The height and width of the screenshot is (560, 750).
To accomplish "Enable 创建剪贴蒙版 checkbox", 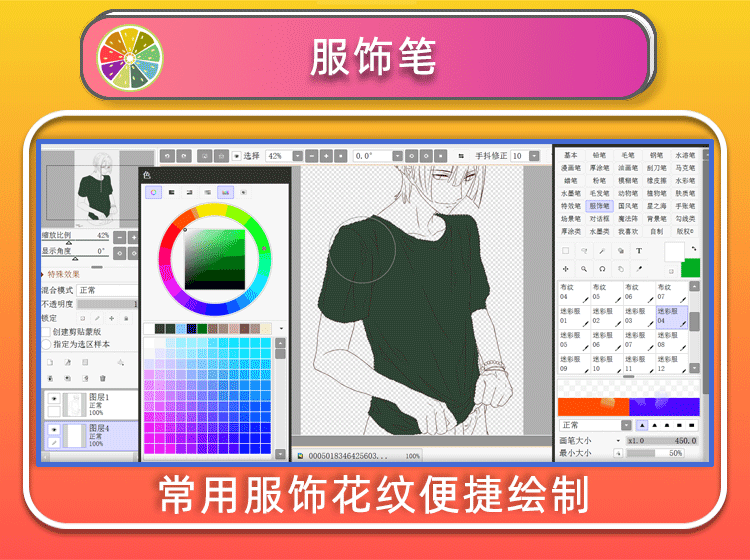I will (x=46, y=332).
